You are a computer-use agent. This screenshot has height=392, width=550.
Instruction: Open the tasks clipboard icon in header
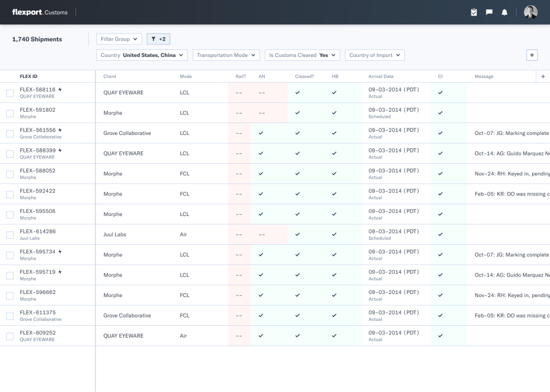tap(474, 12)
